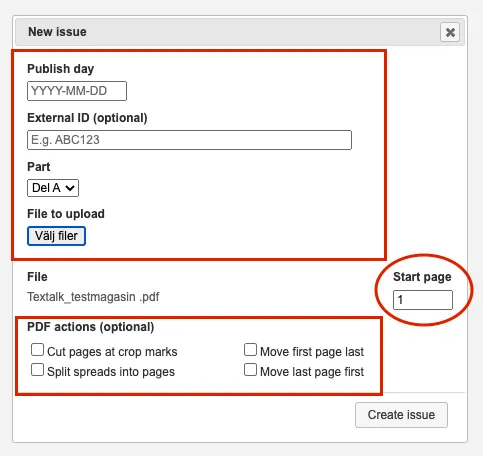Close the New issue dialog
This screenshot has width=483, height=456.
click(x=450, y=32)
